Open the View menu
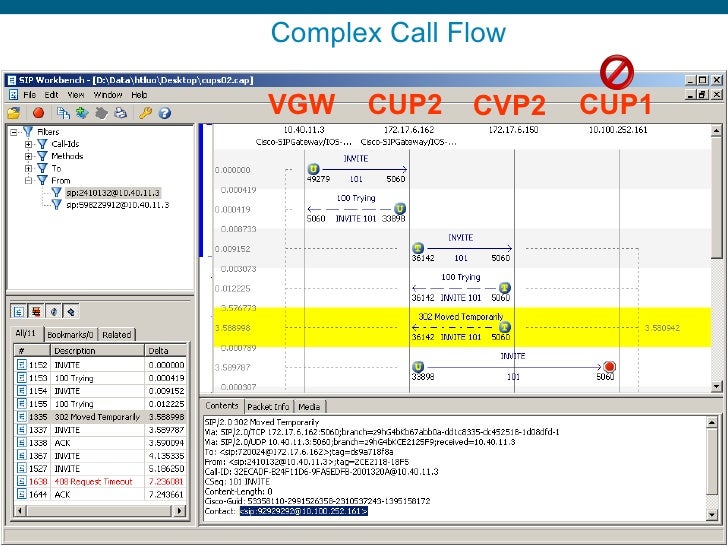728x546 pixels. point(76,95)
